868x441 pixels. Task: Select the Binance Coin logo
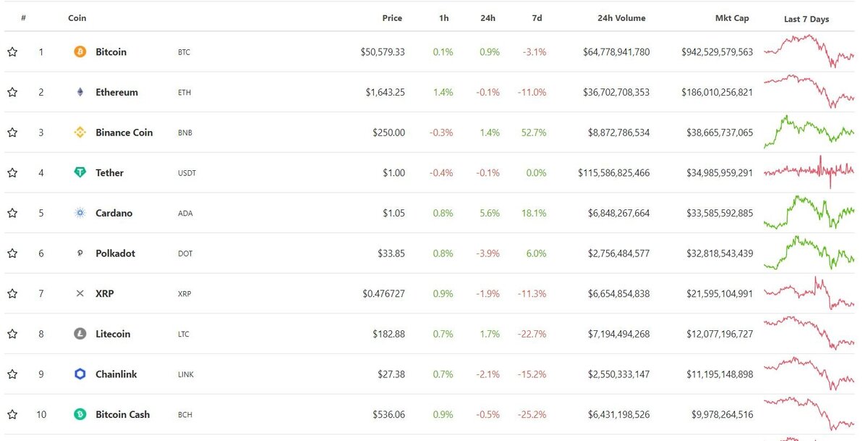(x=80, y=133)
